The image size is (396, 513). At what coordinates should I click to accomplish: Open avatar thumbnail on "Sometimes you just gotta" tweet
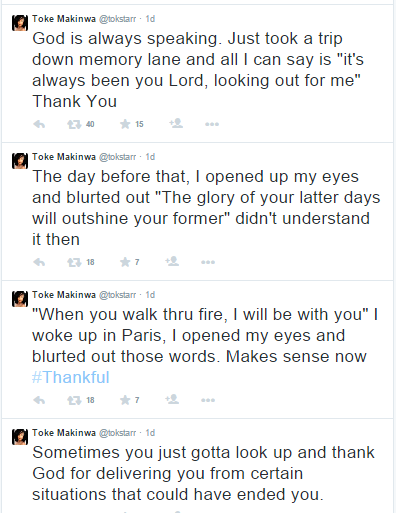coord(20,437)
